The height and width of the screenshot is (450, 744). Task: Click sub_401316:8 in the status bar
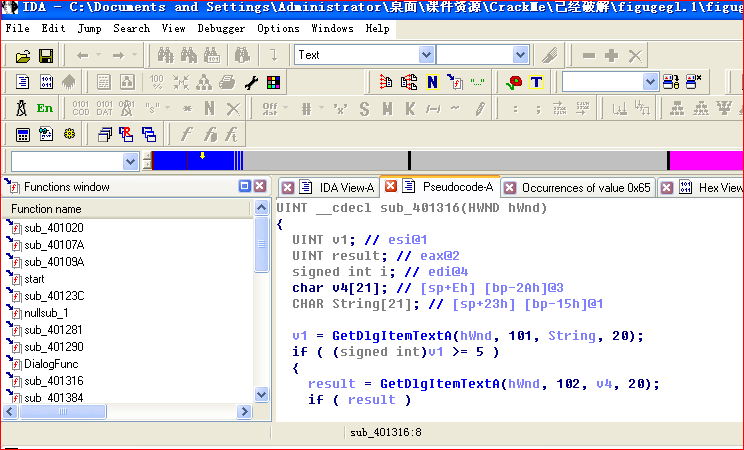point(386,432)
